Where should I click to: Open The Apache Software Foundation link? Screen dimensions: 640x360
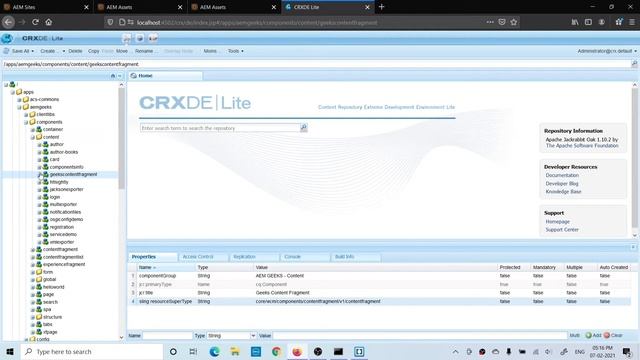point(582,146)
